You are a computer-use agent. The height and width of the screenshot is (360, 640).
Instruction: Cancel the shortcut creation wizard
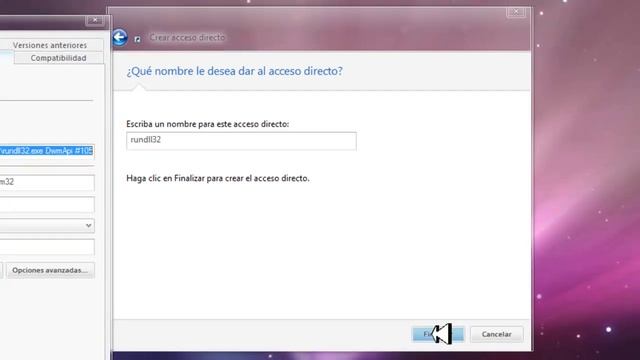click(x=496, y=334)
